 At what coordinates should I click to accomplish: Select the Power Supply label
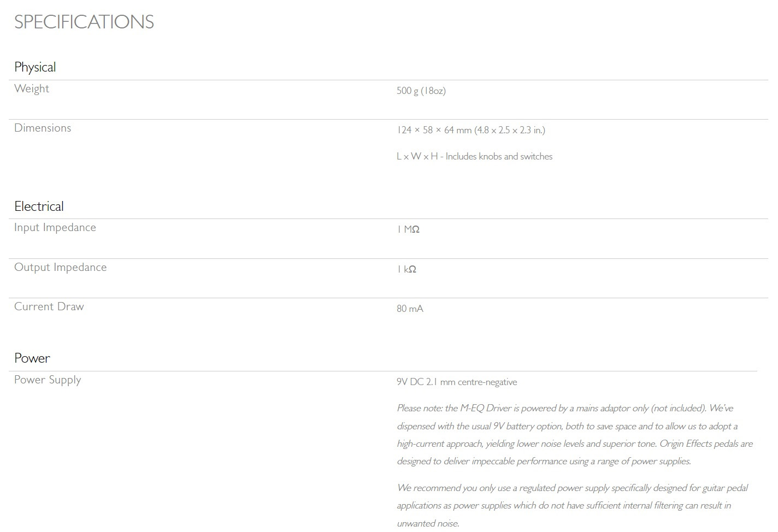48,380
